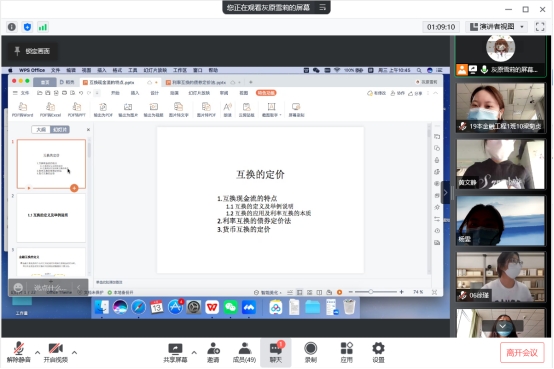The width and height of the screenshot is (554, 369).
Task: Switch to WPS 插入 ribbon tab
Action: tap(135, 93)
